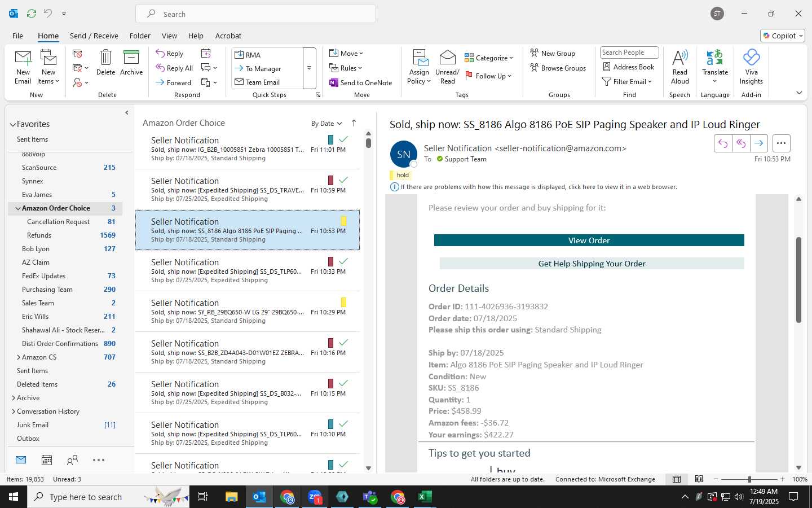Click the Search People input field
The height and width of the screenshot is (508, 812).
(629, 52)
